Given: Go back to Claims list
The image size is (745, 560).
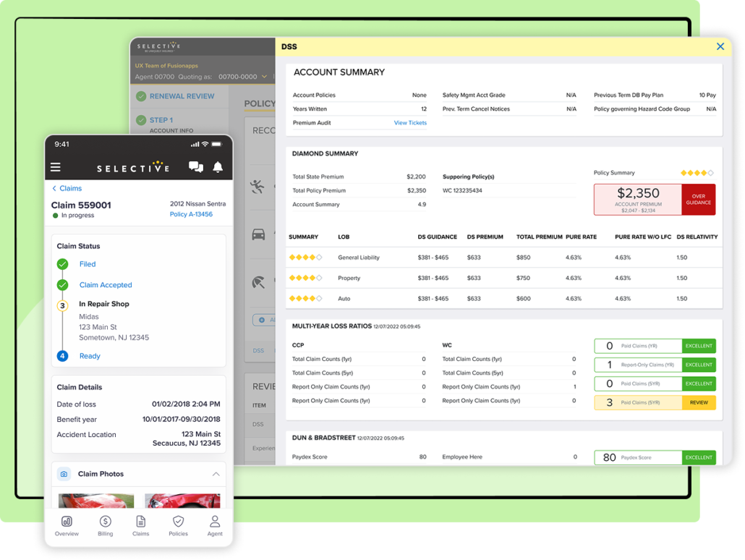Looking at the screenshot, I should coord(67,188).
